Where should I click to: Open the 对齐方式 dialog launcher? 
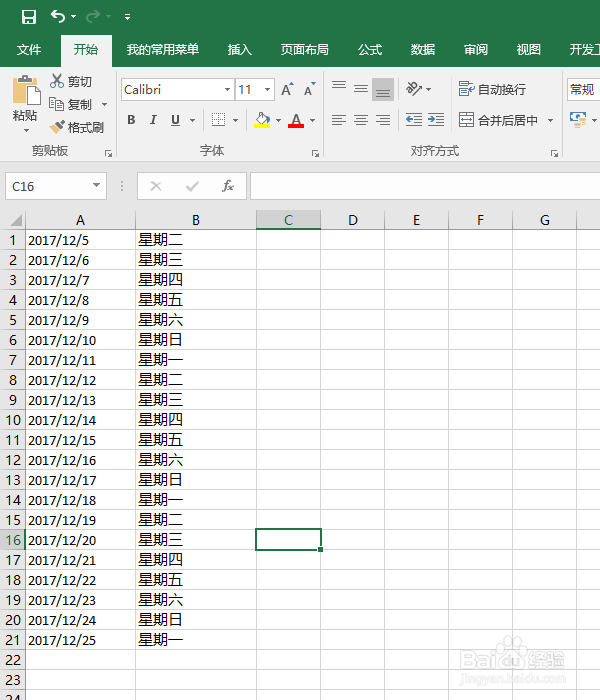[554, 154]
